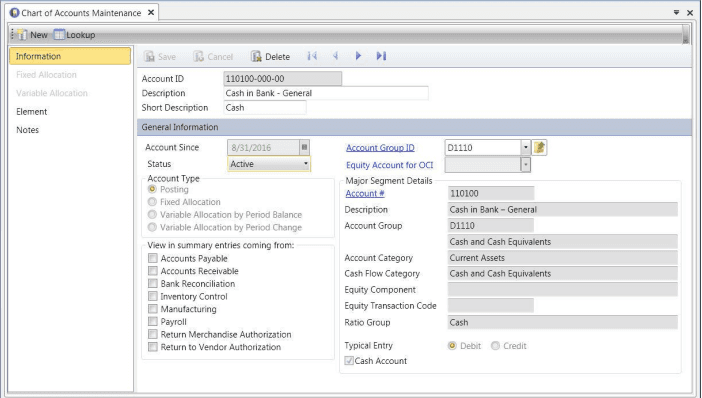Select the Debit typical entry option
The image size is (702, 398).
pos(452,346)
